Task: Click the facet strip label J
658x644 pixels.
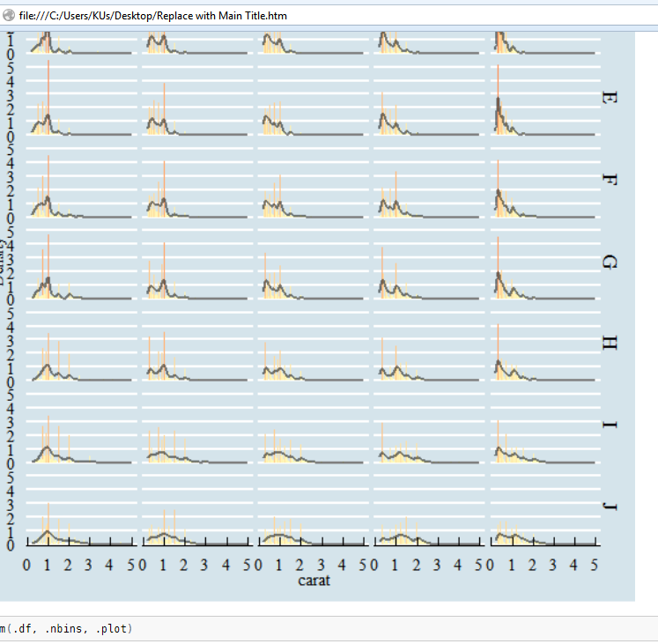Action: (x=608, y=507)
